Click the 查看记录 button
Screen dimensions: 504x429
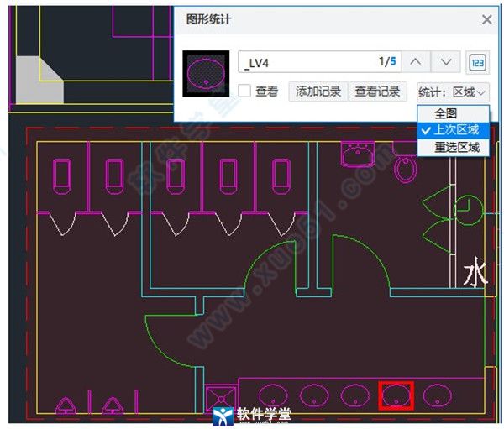tap(379, 92)
